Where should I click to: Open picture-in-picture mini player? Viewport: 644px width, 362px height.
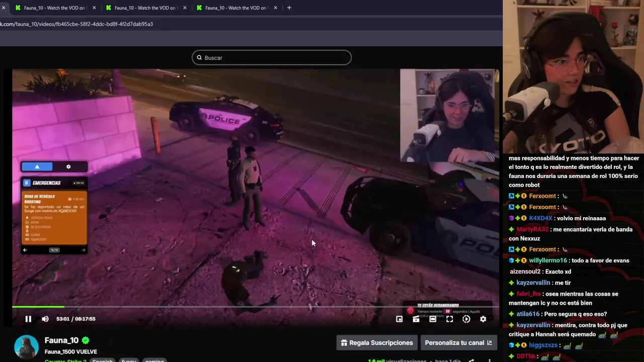coord(399,319)
